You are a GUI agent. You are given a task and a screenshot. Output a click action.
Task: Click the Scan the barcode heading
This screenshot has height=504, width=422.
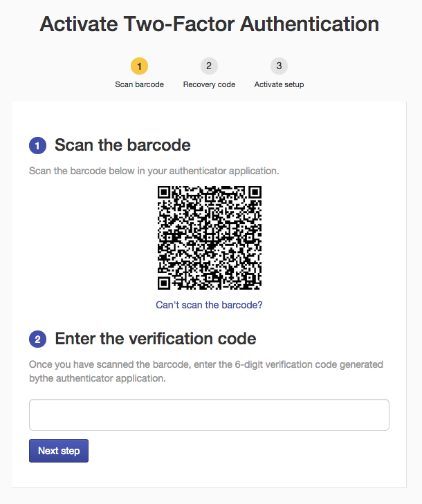tap(122, 145)
